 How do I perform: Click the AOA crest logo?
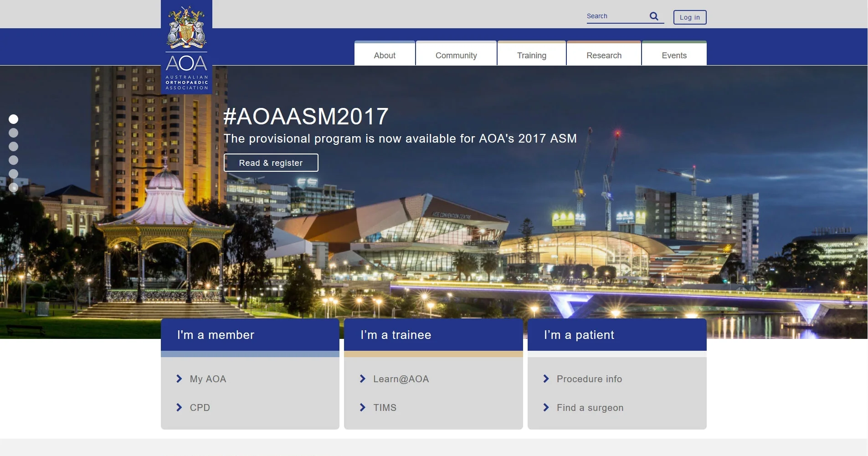(186, 46)
